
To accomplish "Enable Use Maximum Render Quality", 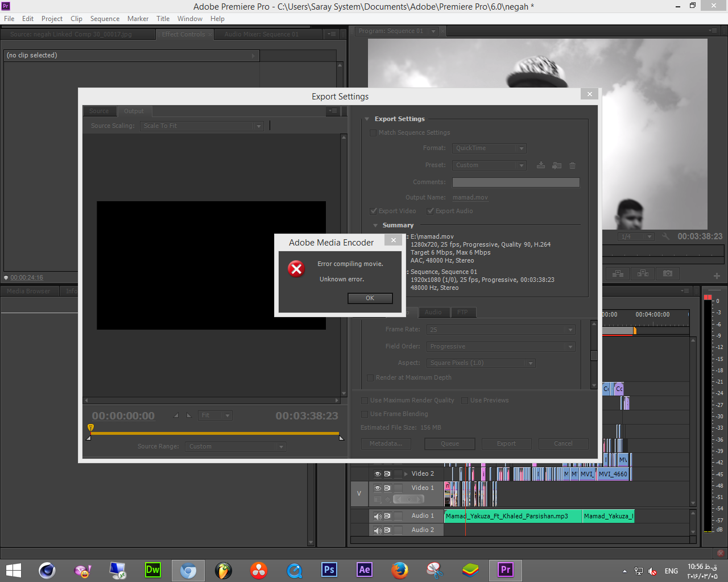I will pos(365,401).
